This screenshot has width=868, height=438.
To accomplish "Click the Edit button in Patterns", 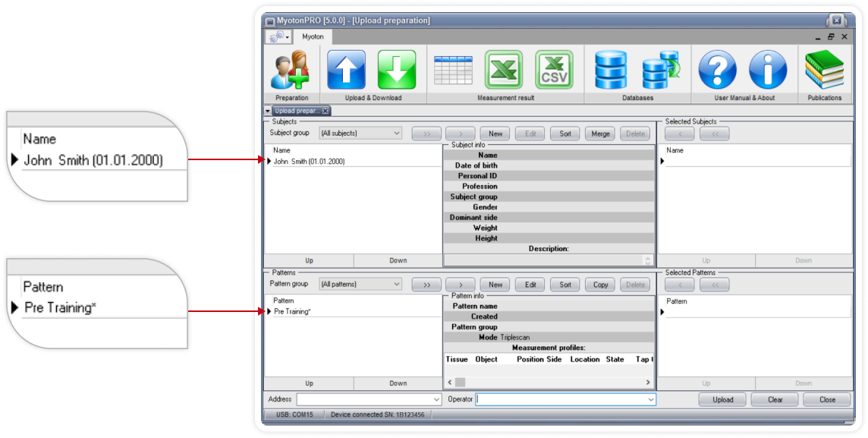I will click(530, 285).
